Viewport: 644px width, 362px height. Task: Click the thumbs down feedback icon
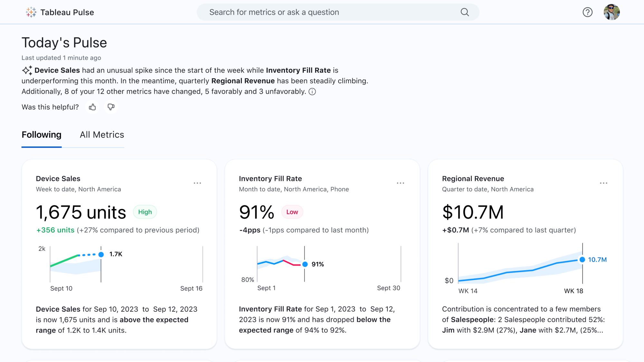pyautogui.click(x=111, y=107)
